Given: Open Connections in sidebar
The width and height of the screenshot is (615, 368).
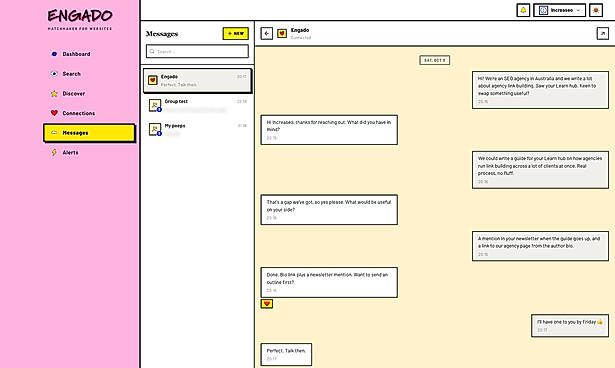Looking at the screenshot, I should 78,113.
